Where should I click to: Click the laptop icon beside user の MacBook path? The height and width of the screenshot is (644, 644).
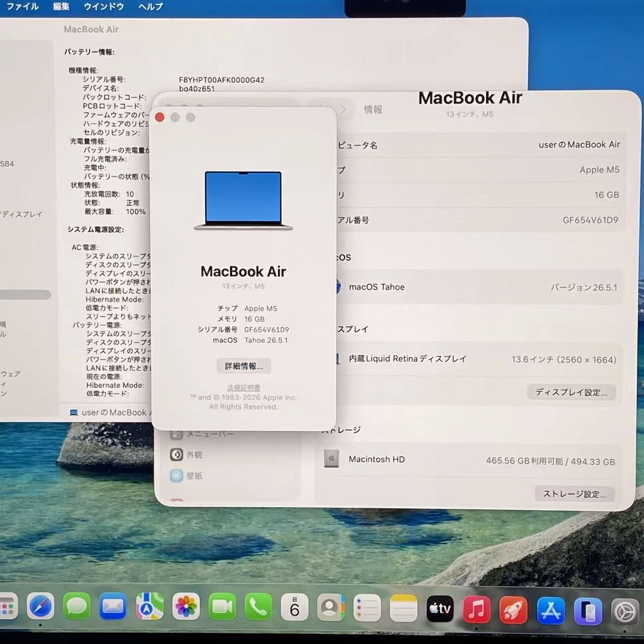pyautogui.click(x=74, y=412)
